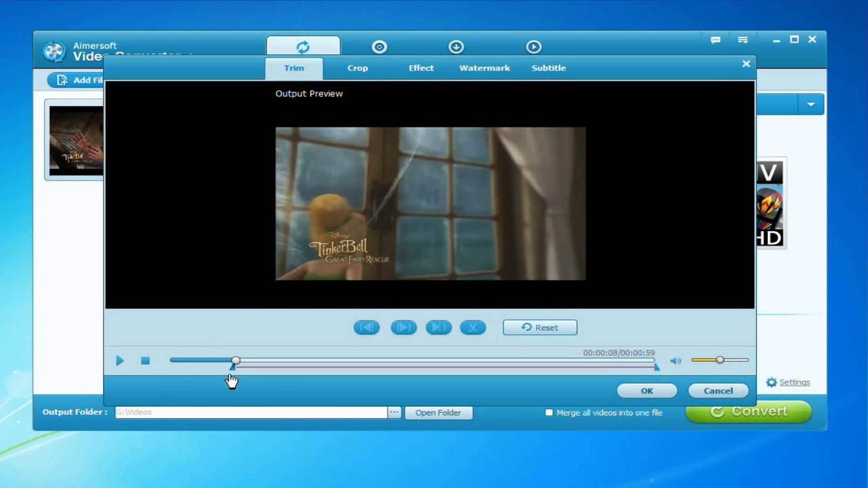
Task: Expand the output format dropdown arrow
Action: (x=811, y=104)
